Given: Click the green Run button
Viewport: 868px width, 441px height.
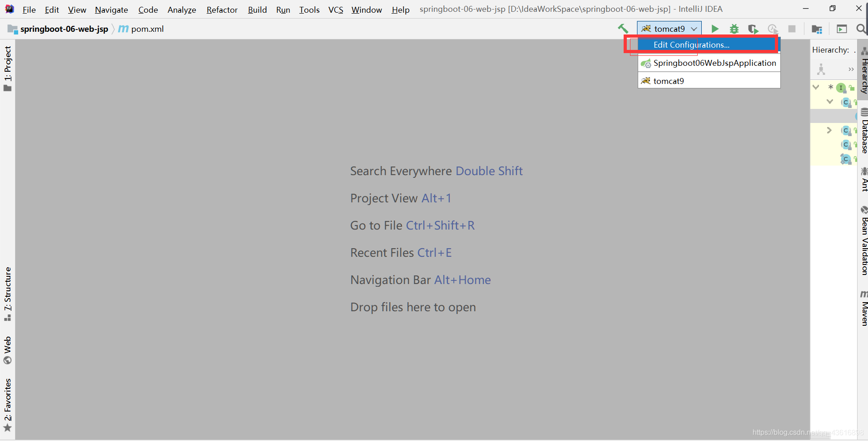Looking at the screenshot, I should pyautogui.click(x=715, y=29).
